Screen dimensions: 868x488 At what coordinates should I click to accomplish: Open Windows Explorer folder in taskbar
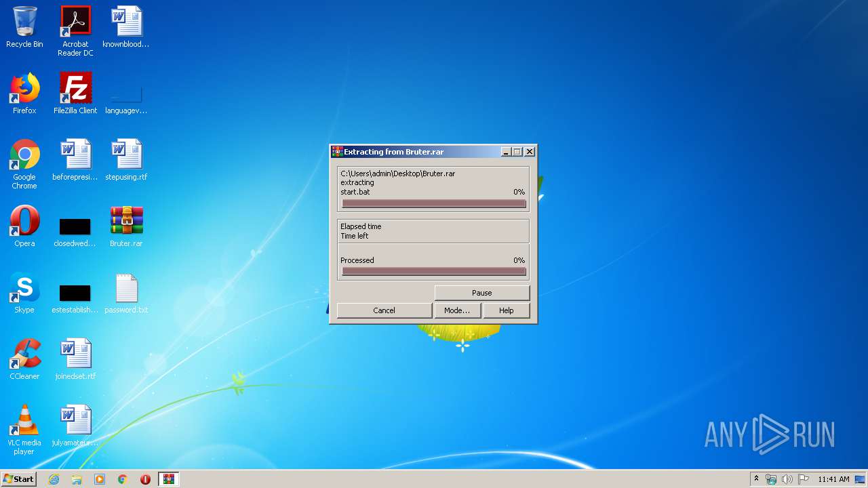(x=77, y=479)
